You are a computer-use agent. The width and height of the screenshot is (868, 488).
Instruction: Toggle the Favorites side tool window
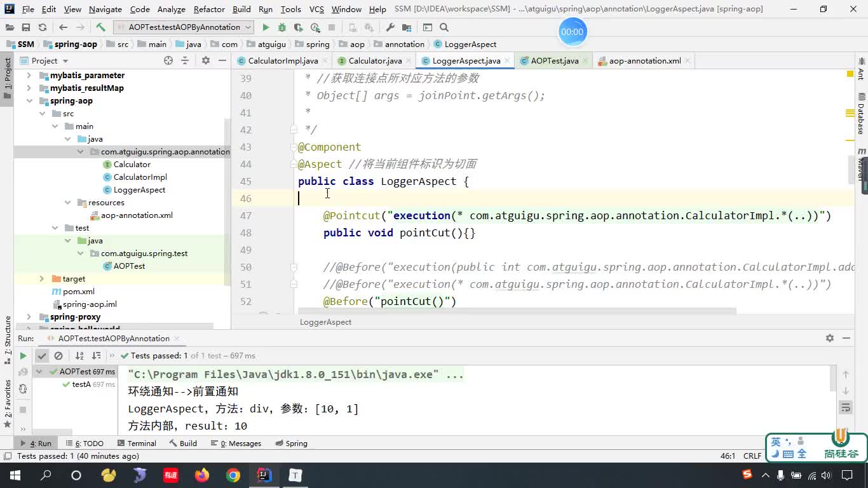coord(7,403)
